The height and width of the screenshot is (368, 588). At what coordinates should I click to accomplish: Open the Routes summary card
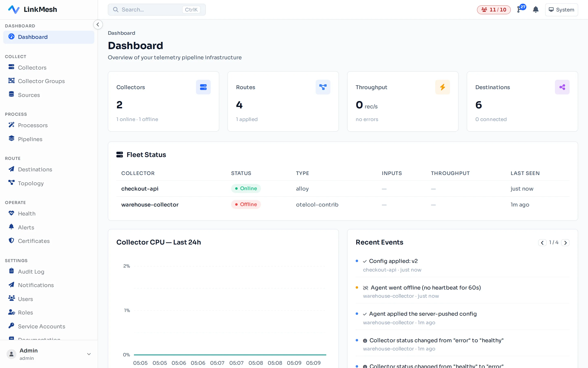(x=283, y=101)
